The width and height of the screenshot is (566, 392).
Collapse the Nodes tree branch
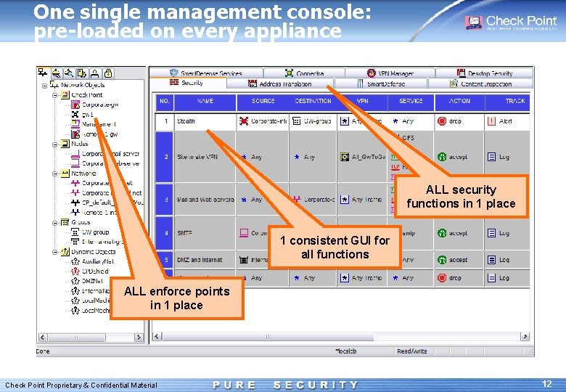55,144
